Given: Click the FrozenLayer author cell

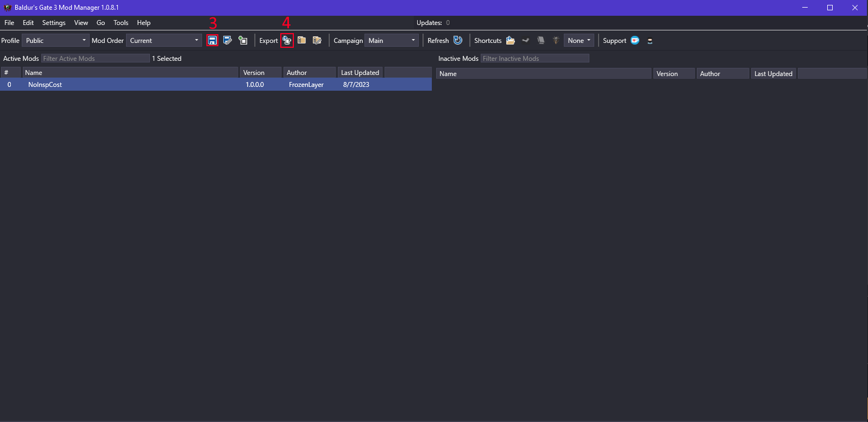Looking at the screenshot, I should tap(306, 85).
